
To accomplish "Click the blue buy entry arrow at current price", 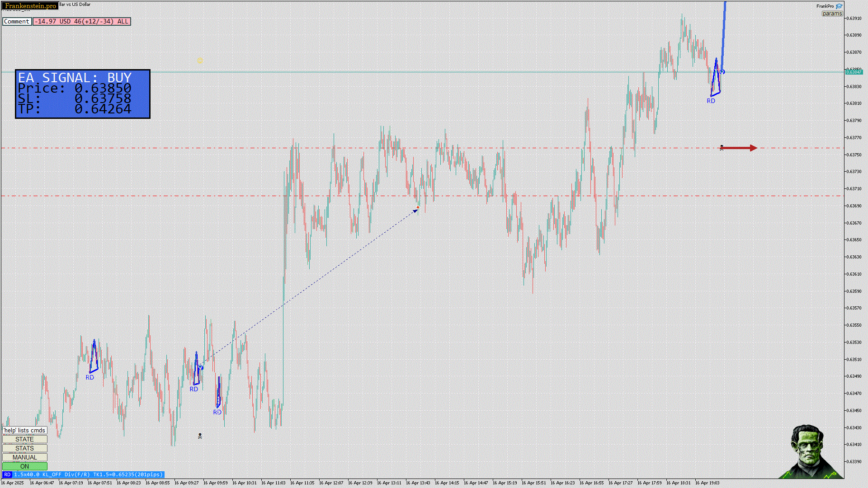I will [722, 71].
